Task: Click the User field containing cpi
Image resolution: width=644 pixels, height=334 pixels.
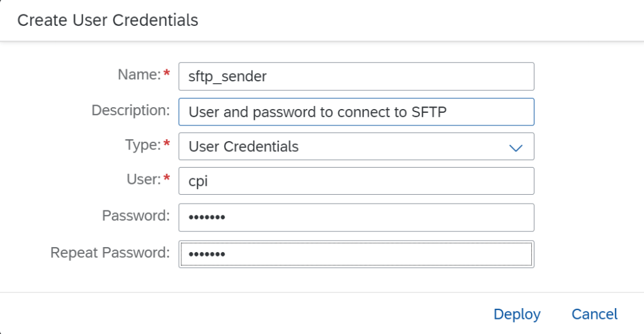Action: coord(356,181)
